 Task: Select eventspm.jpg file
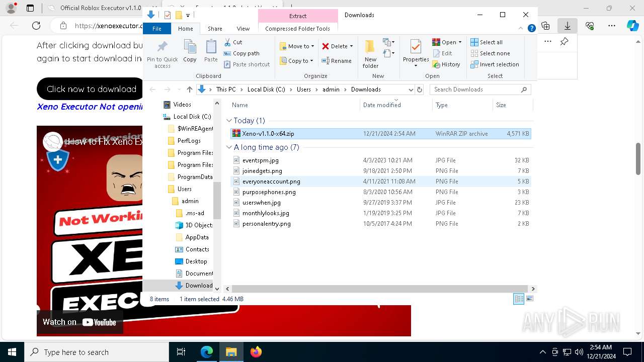point(380,160)
